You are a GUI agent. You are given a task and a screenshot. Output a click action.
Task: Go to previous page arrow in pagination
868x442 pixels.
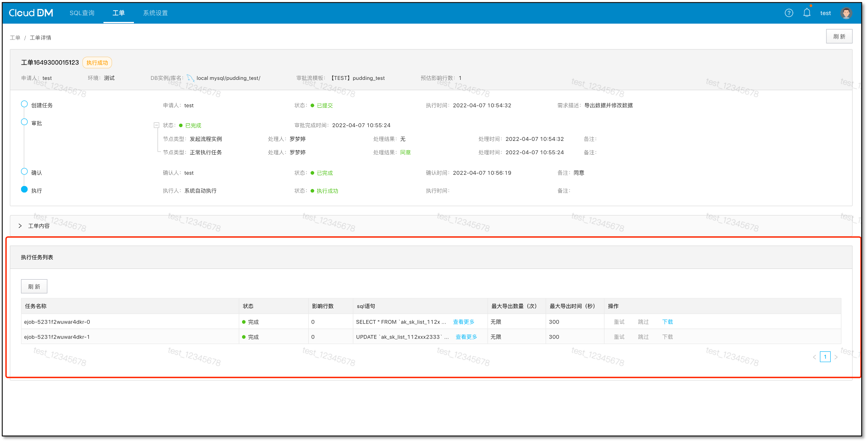[814, 357]
